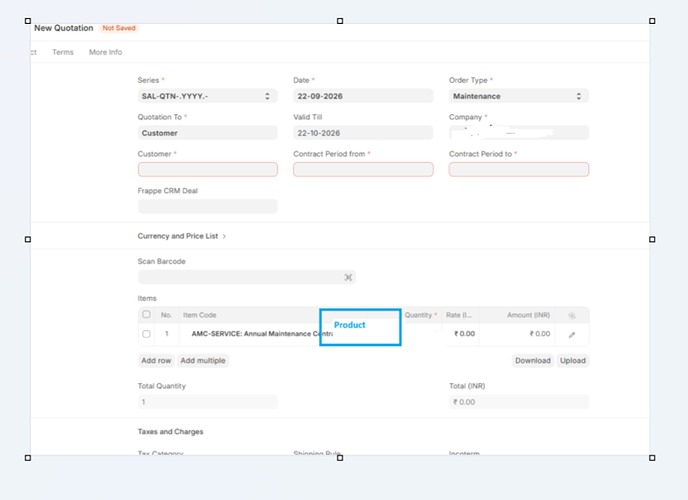This screenshot has height=500, width=688.
Task: Click AMC-SERVICE item code cell
Action: pos(255,334)
